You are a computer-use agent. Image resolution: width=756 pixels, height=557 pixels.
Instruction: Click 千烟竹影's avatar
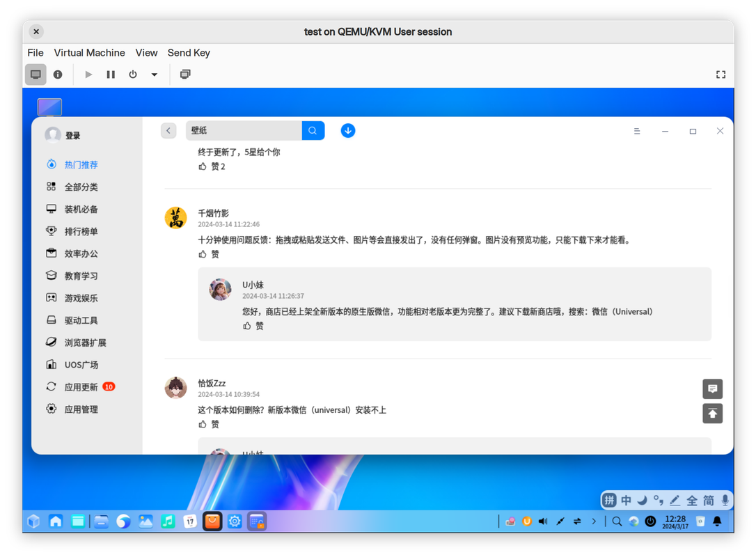[175, 217]
